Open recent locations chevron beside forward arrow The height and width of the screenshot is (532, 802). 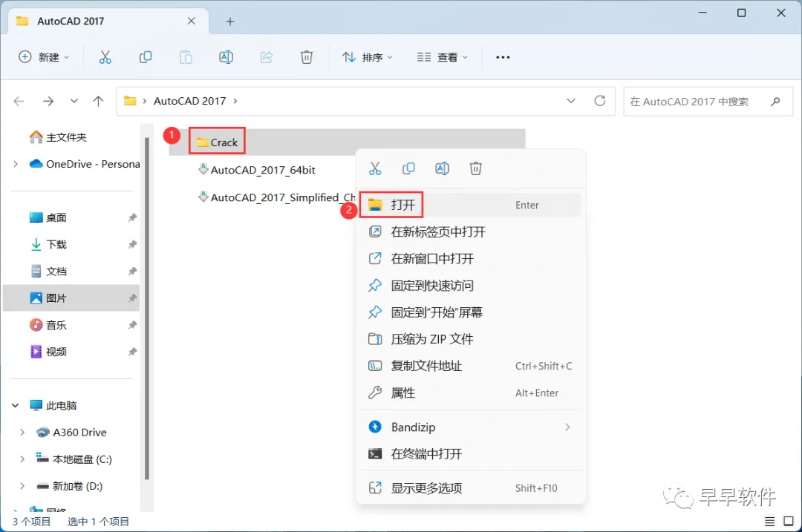tap(74, 101)
